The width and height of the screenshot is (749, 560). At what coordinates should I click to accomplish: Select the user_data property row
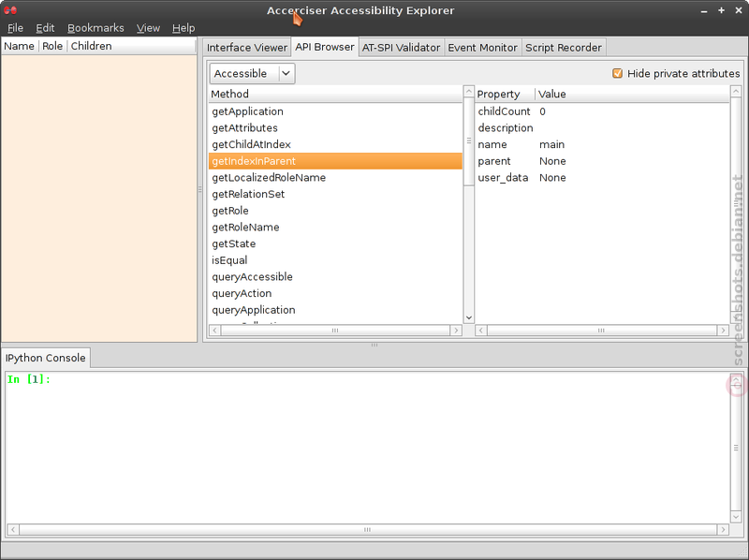point(602,178)
